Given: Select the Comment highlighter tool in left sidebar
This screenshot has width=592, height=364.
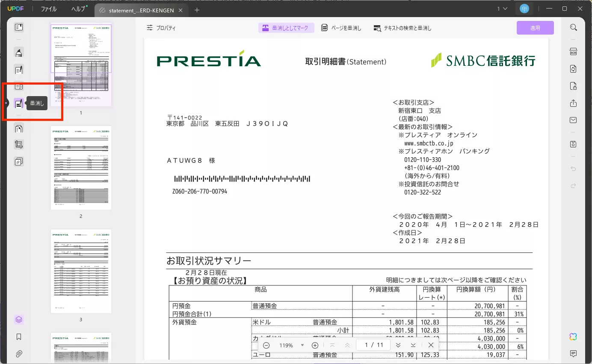Looking at the screenshot, I should [18, 53].
